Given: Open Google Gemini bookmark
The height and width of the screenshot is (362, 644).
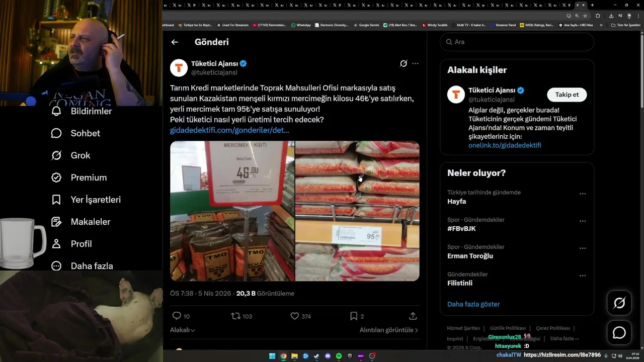Looking at the screenshot, I should click(x=366, y=25).
